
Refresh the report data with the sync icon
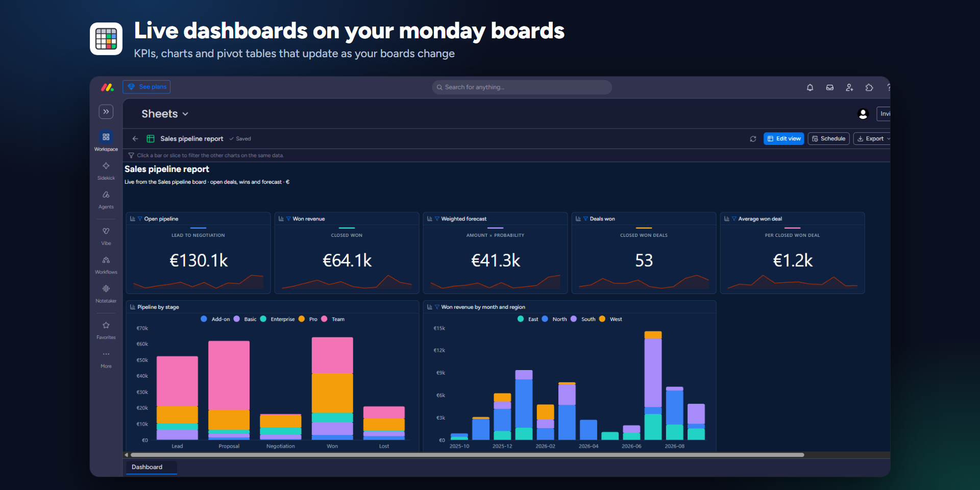pyautogui.click(x=753, y=139)
